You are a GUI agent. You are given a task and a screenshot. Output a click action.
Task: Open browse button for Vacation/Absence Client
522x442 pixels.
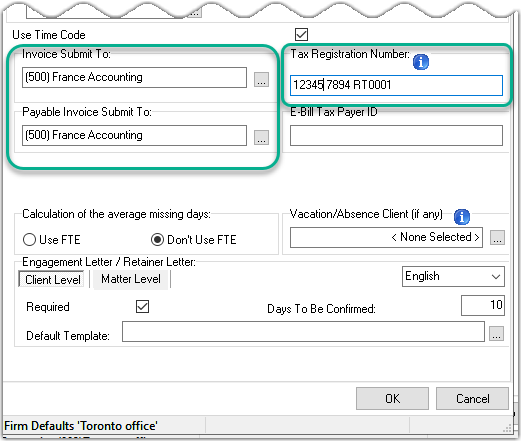[x=497, y=238]
